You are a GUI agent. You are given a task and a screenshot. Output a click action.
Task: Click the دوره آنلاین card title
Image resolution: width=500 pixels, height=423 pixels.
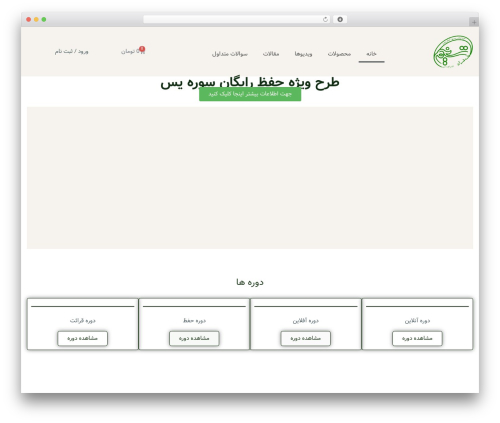417,321
